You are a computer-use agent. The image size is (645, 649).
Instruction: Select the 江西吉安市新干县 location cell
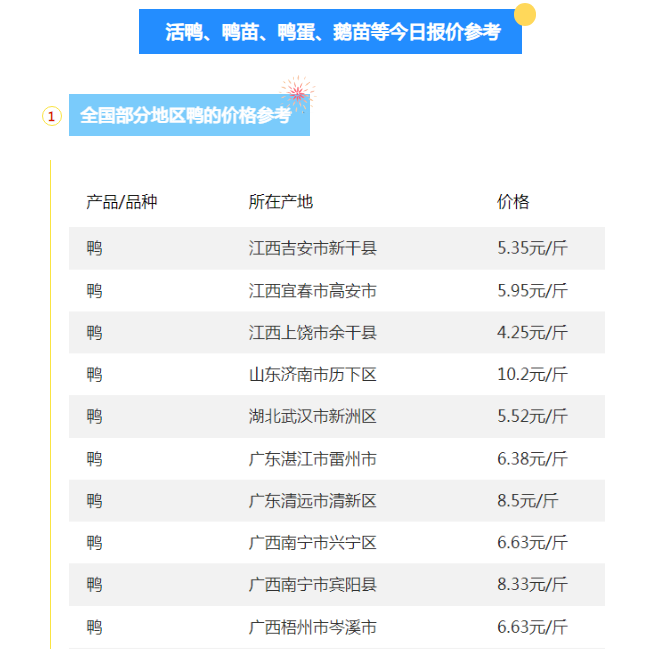(312, 248)
